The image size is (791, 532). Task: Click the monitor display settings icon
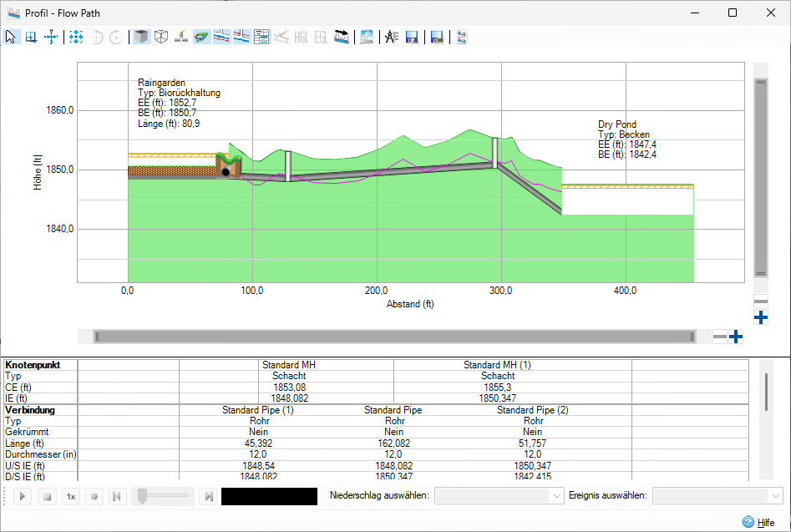[x=367, y=37]
